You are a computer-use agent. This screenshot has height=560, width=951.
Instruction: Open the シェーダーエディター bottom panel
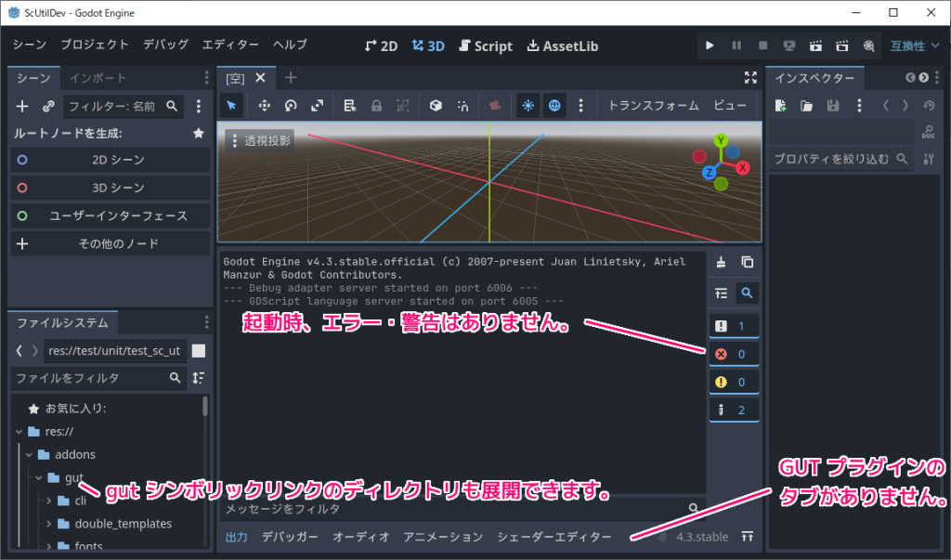pyautogui.click(x=554, y=537)
